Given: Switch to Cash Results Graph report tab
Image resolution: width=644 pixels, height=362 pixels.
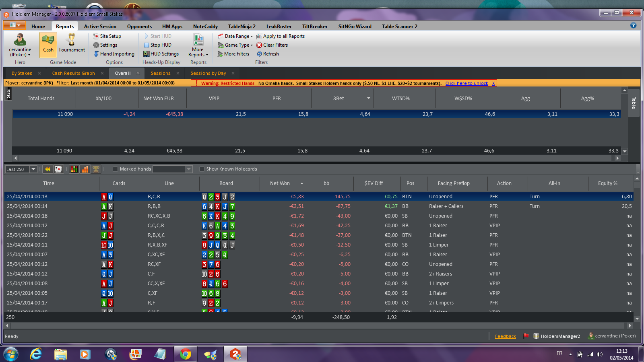Looking at the screenshot, I should [74, 73].
